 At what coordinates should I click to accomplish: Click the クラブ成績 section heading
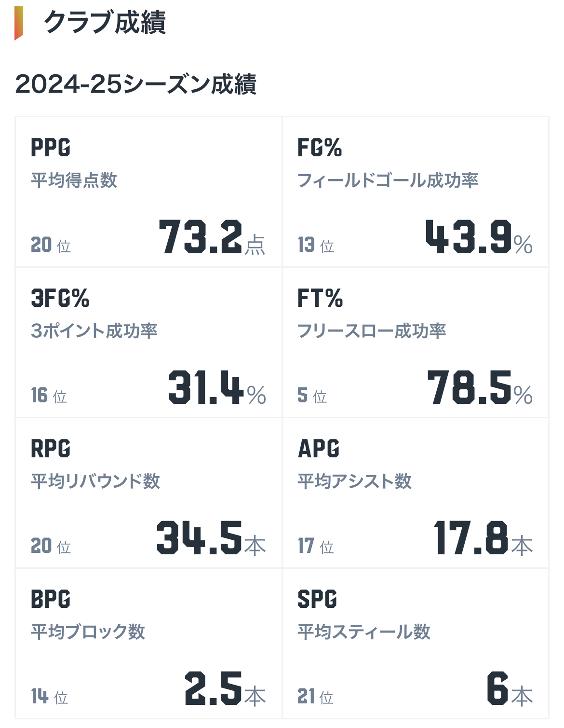point(105,23)
